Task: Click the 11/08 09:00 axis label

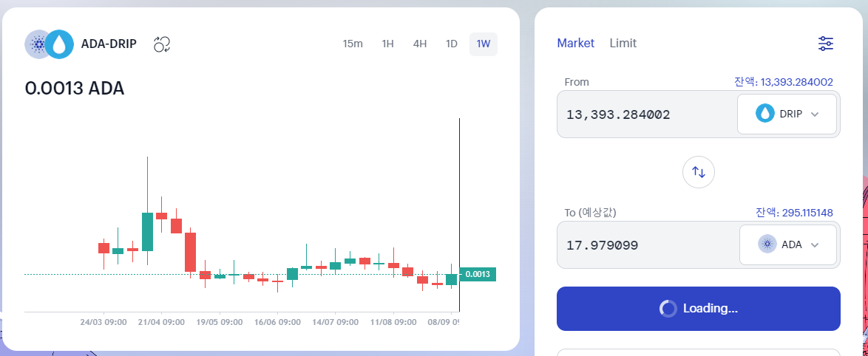Action: pyautogui.click(x=393, y=322)
